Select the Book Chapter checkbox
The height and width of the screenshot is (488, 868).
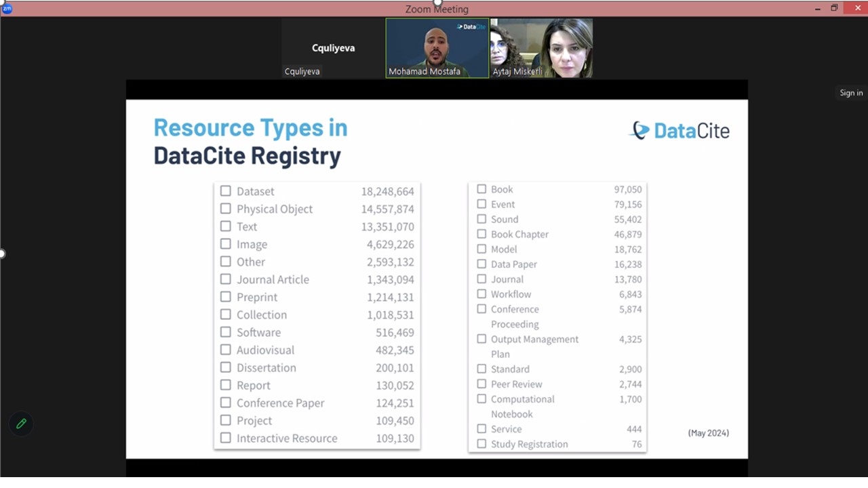[481, 234]
